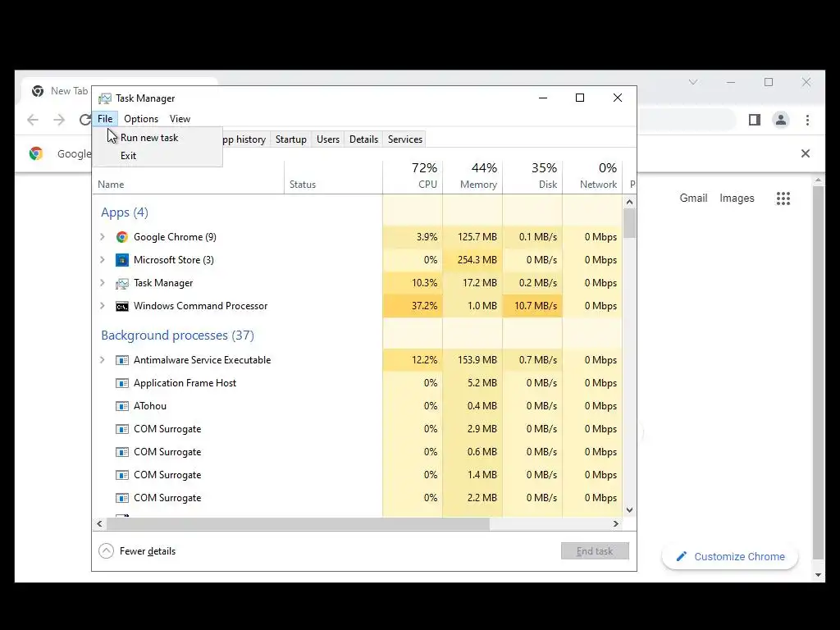Sort by the Name column header

(188, 177)
